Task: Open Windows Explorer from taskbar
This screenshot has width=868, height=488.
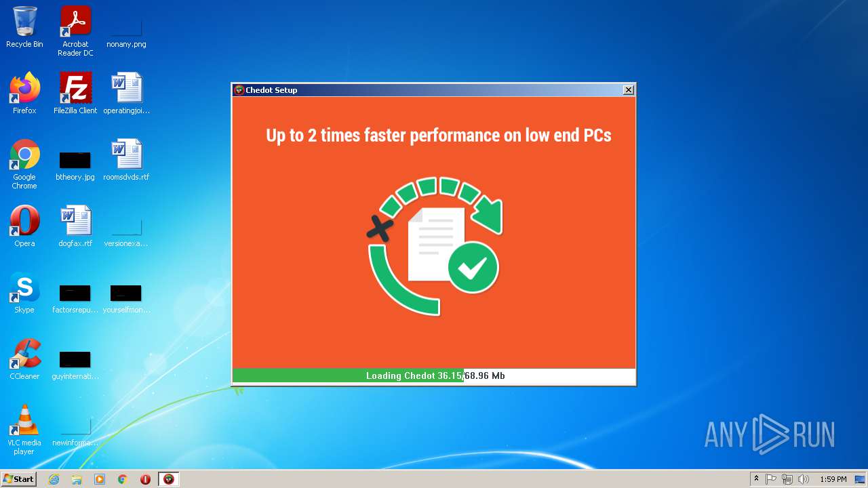Action: click(x=77, y=479)
